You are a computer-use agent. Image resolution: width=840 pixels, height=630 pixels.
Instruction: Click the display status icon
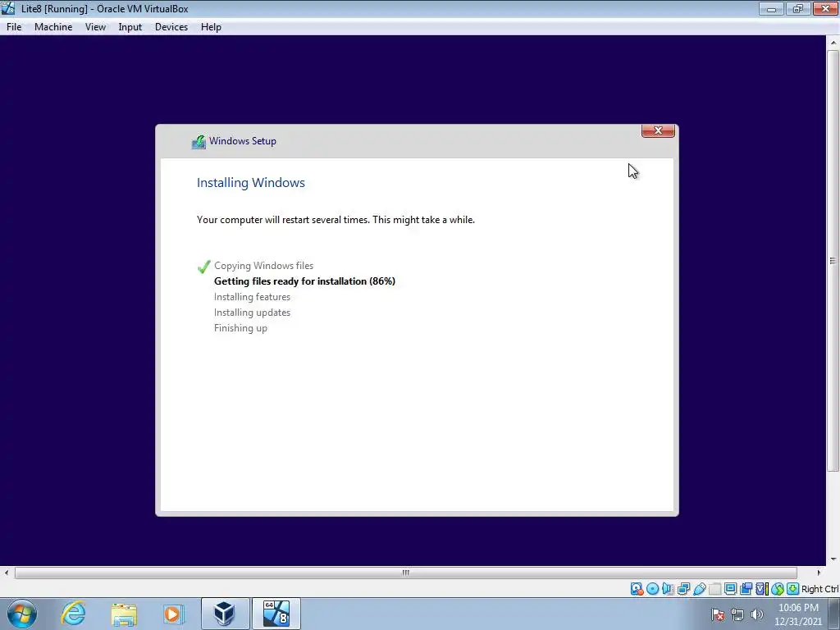click(x=730, y=589)
